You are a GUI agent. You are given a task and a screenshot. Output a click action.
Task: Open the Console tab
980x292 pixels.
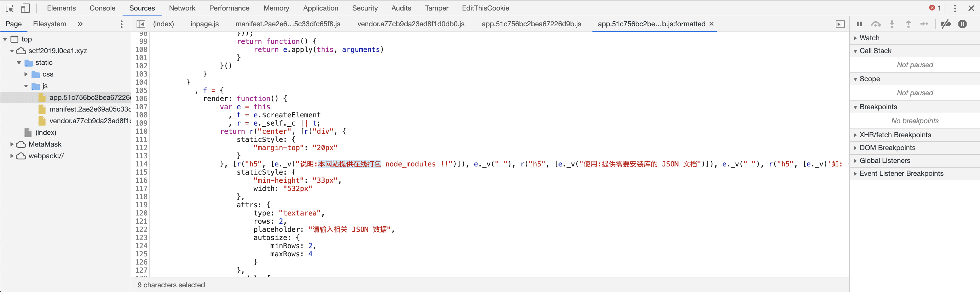[102, 8]
